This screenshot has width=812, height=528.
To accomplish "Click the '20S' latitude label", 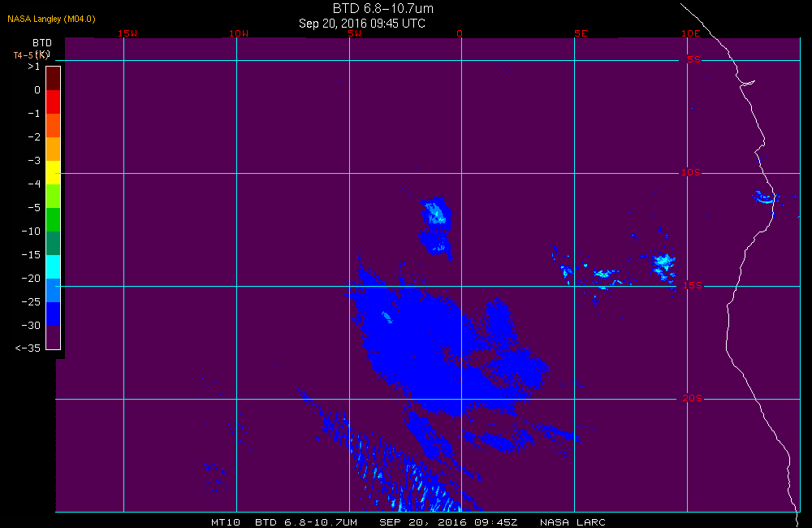I will 693,399.
